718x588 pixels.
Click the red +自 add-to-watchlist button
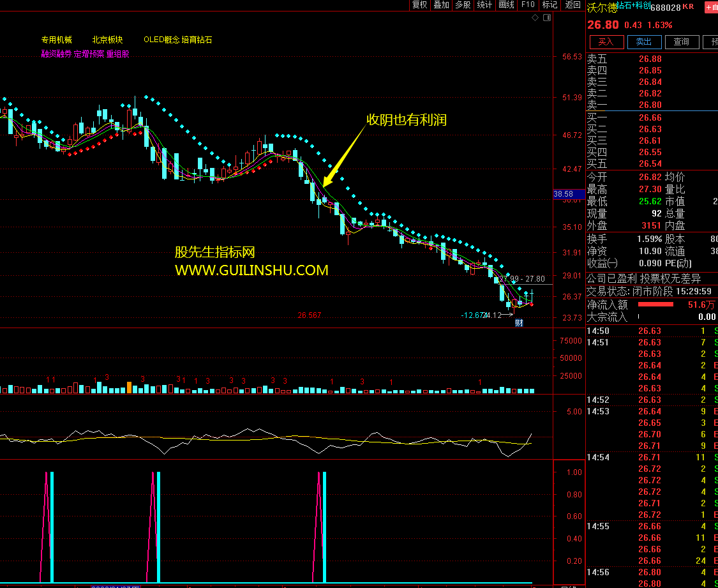(x=710, y=8)
